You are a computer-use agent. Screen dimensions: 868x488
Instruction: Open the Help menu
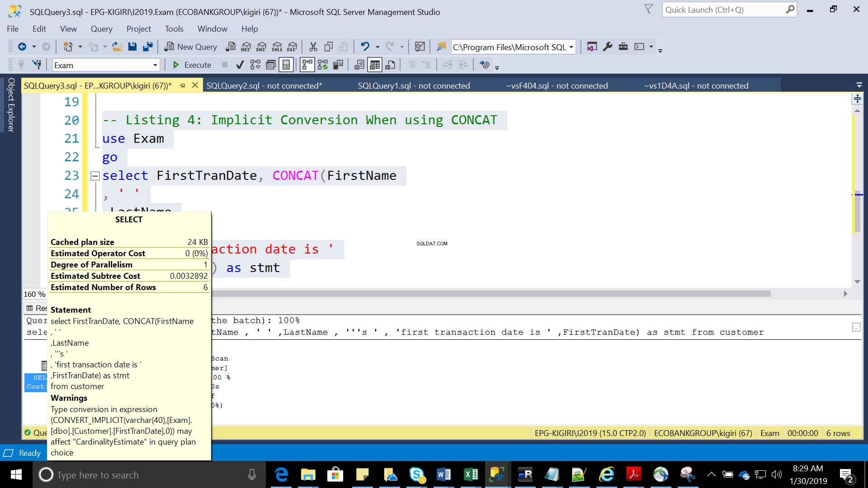250,28
